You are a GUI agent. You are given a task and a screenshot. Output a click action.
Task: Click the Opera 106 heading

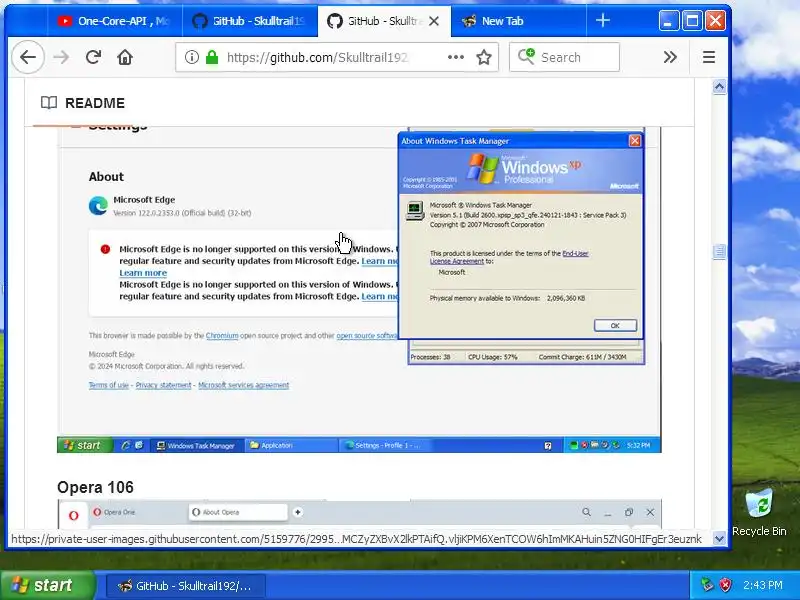(95, 487)
